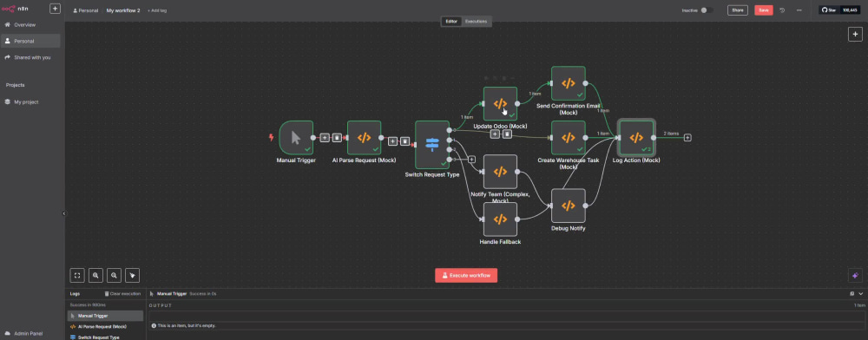The width and height of the screenshot is (868, 340).
Task: Select the Create Warehouse Task (Mock) node
Action: point(568,138)
